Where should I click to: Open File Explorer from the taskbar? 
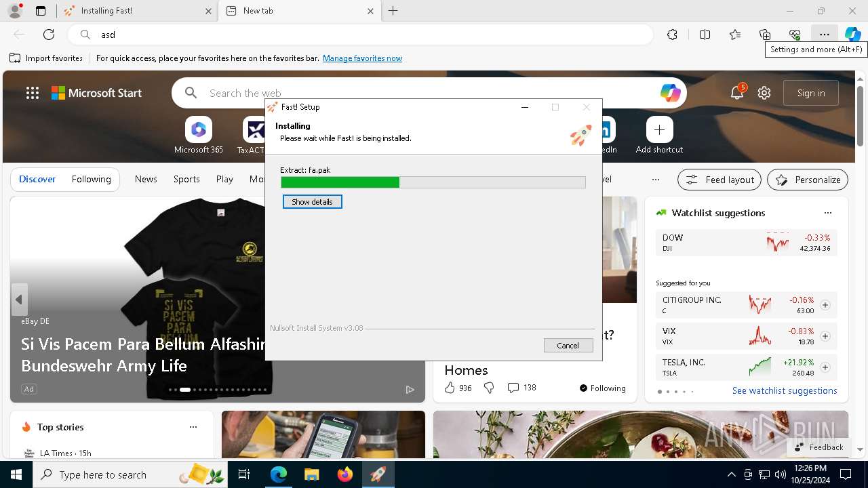[x=312, y=474]
